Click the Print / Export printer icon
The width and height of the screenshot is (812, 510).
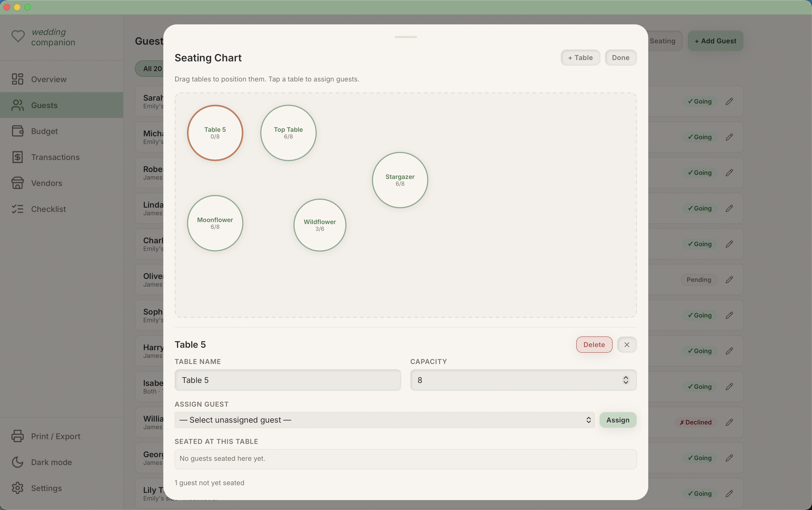coord(18,436)
